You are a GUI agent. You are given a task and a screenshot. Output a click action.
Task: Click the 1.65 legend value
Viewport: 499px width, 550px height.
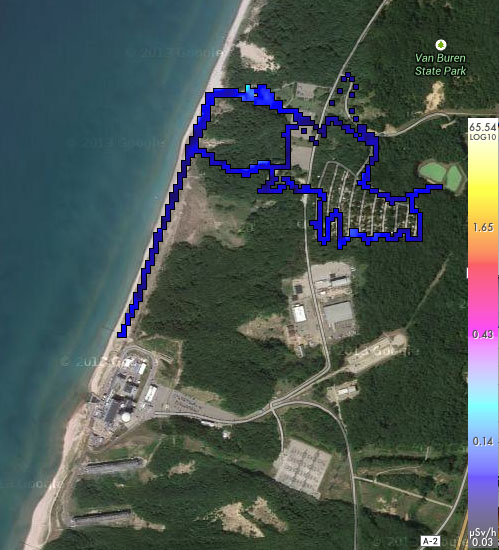click(x=483, y=228)
